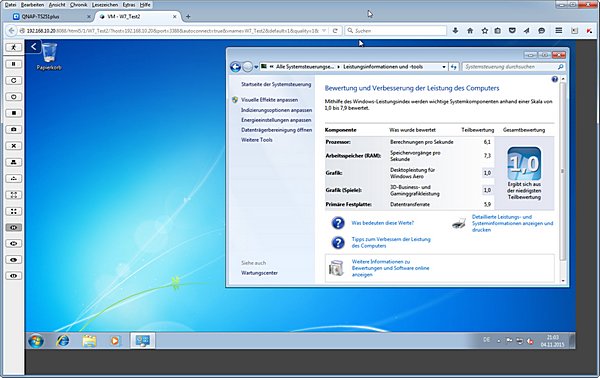Go to the Firefox home page icon

(x=470, y=31)
